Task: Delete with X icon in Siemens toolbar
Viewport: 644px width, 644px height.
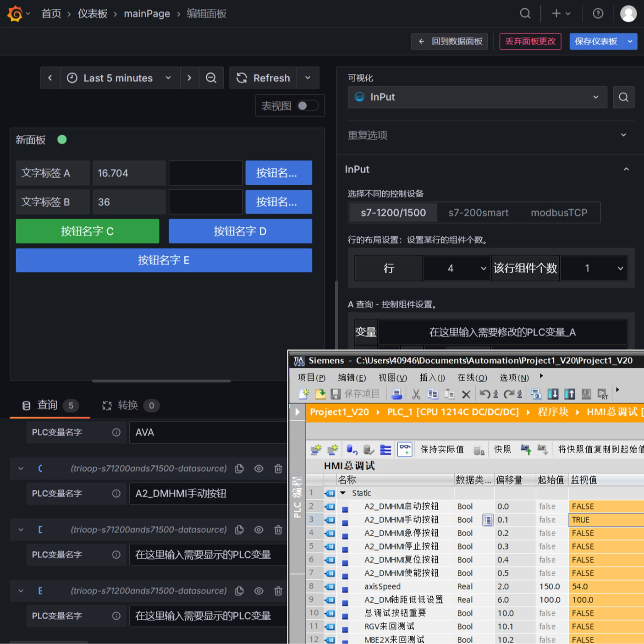Action: click(x=466, y=394)
